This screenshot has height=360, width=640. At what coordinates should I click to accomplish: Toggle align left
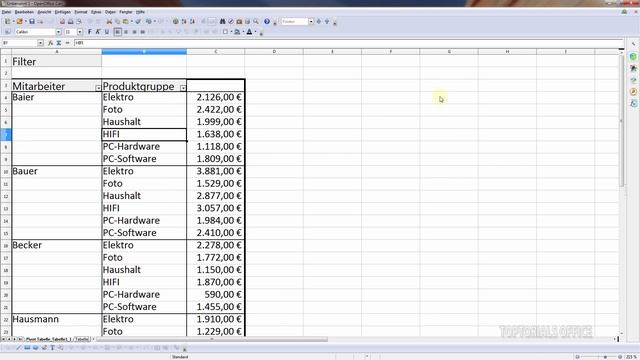tap(118, 32)
